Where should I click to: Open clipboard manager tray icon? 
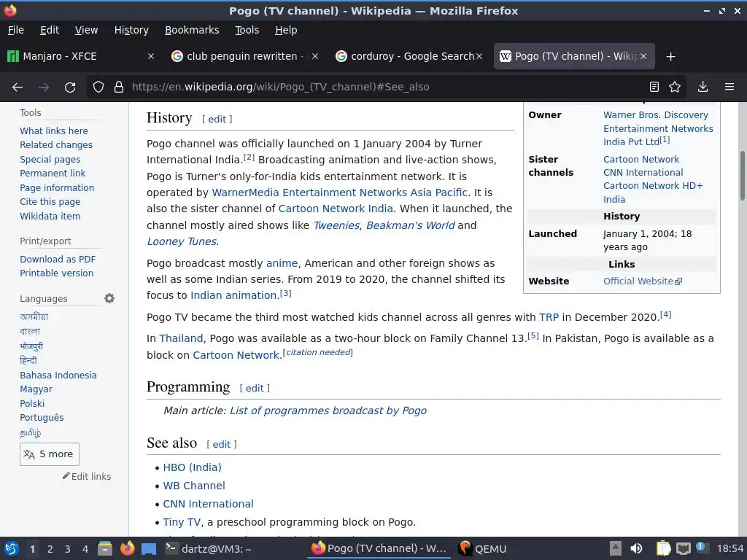pyautogui.click(x=663, y=548)
